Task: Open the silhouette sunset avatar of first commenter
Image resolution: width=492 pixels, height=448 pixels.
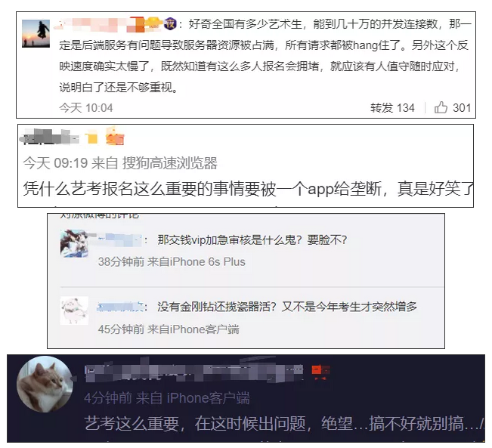Action: pos(36,33)
